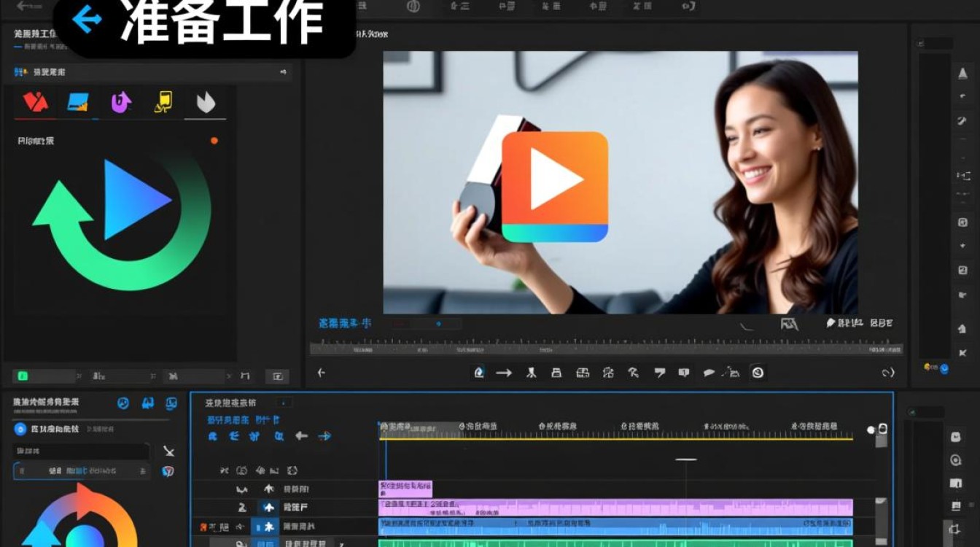980x547 pixels.
Task: Click the figure-shaped tool in preview toolbar
Action: [532, 373]
